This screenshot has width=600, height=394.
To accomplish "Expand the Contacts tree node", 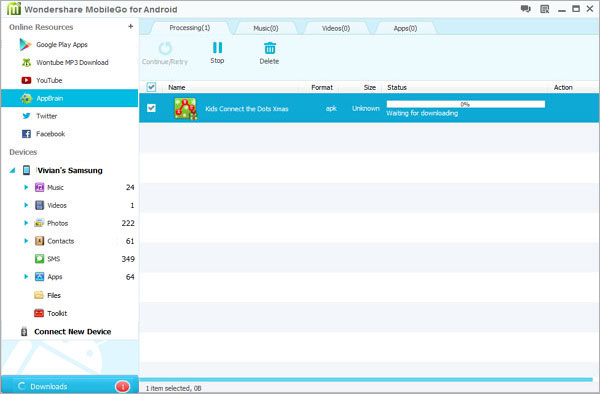I will [x=26, y=241].
